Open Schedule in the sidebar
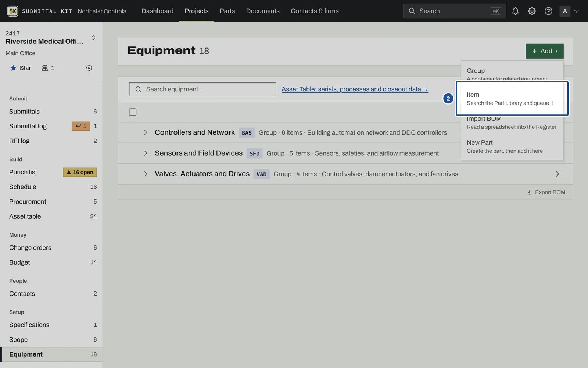This screenshot has width=588, height=368. (x=51, y=187)
